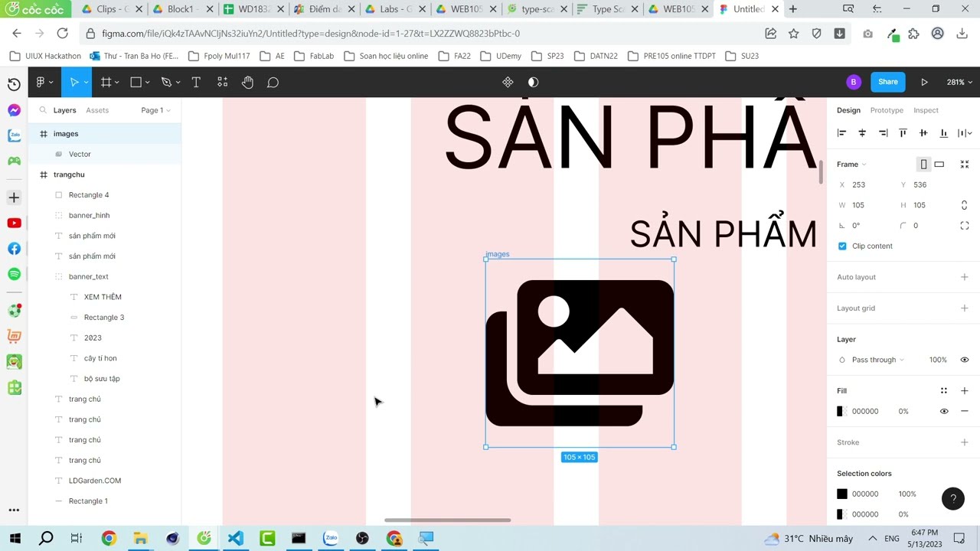Switch to the Inspect tab

point(926,110)
